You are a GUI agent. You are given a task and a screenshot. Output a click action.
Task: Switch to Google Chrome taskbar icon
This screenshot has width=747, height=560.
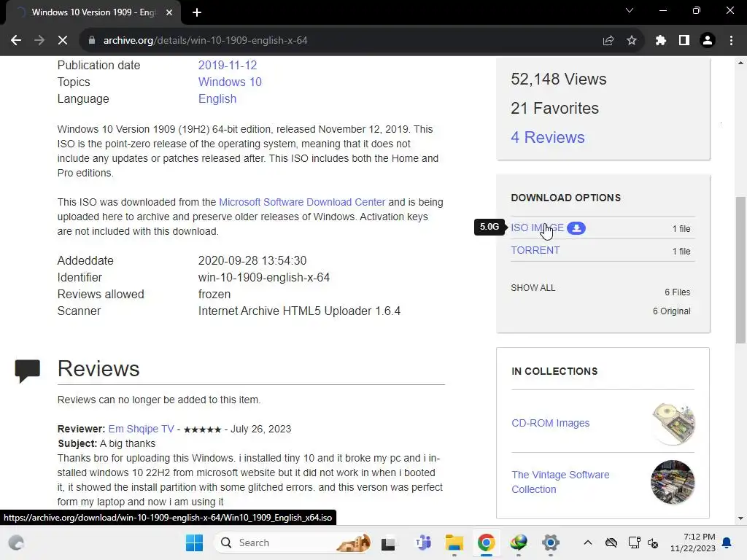coord(486,542)
